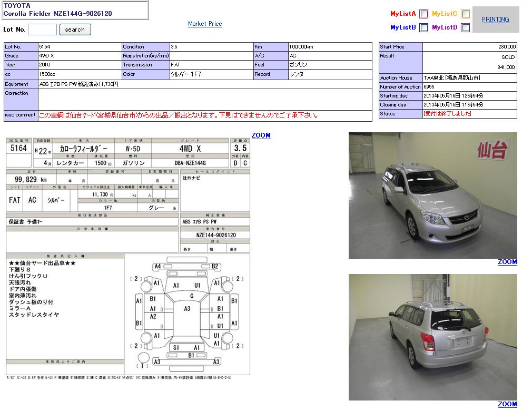This screenshot has height=420, width=532.
Task: Enable the MyListC checkbox
Action: 465,14
